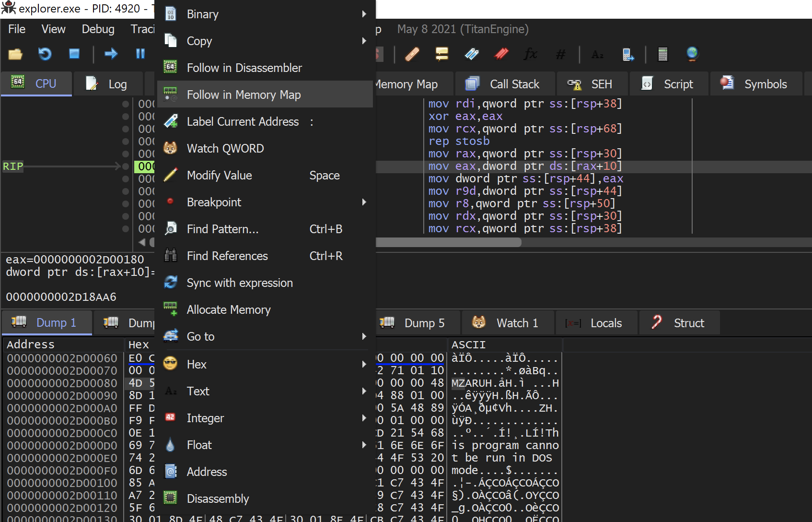Screen dimensions: 812x522
Task: Click the Restart debuggee toolbar icon
Action: pos(45,54)
